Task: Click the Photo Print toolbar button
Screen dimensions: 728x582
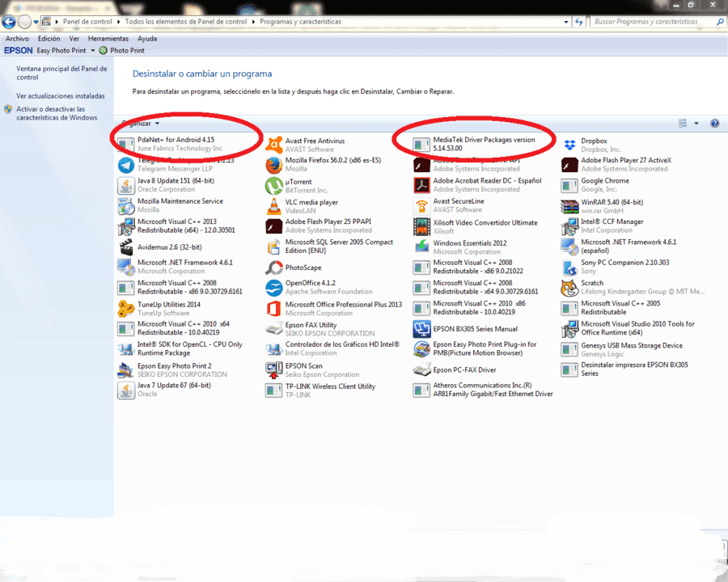Action: (122, 50)
